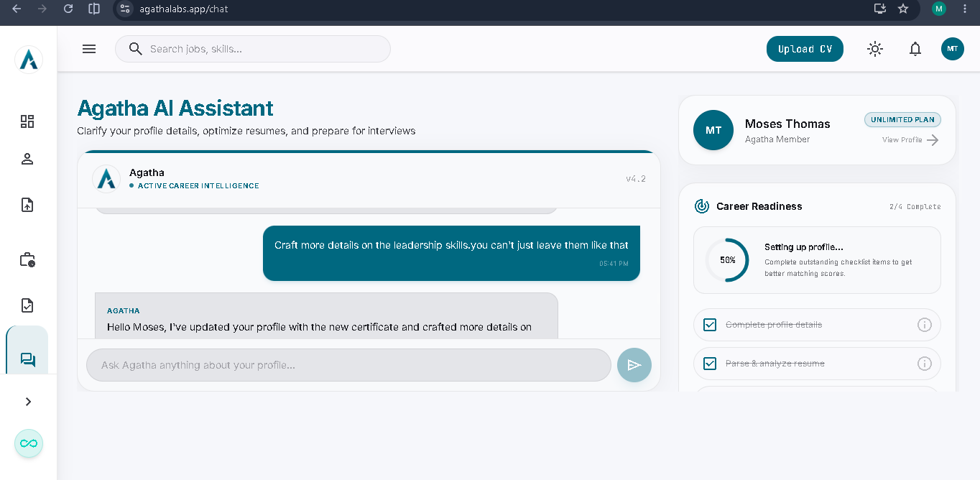Viewport: 980px width, 480px height.
Task: Open the hamburger menu
Action: coord(89,49)
